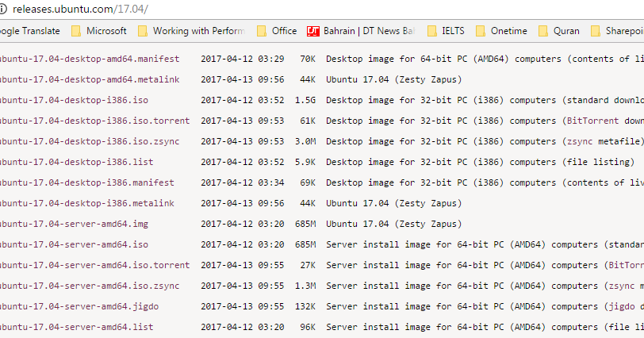
Task: Open ubuntu-17.04-server-amd64.iso.torrent link
Action: (x=95, y=265)
